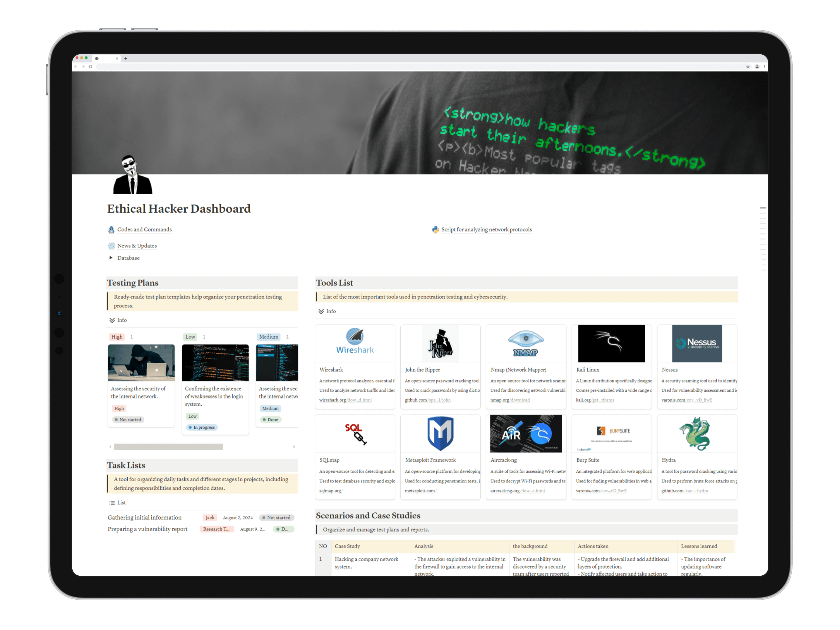The width and height of the screenshot is (840, 630).
Task: Click the scroll right arrow in Testing Plans
Action: [x=294, y=447]
